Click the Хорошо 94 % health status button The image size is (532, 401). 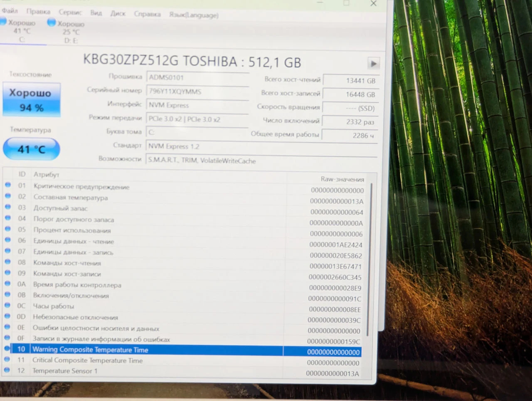32,100
